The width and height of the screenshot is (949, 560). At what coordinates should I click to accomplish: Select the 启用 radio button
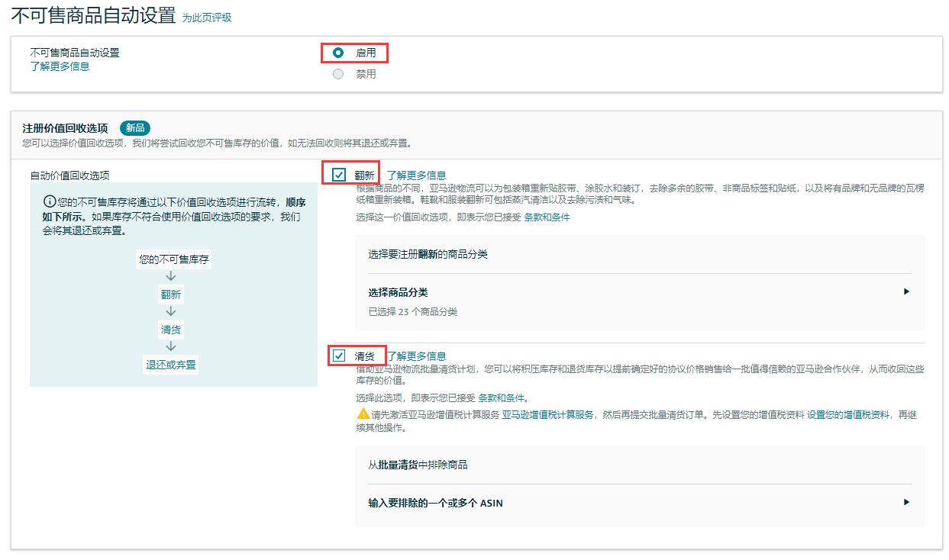click(x=338, y=53)
